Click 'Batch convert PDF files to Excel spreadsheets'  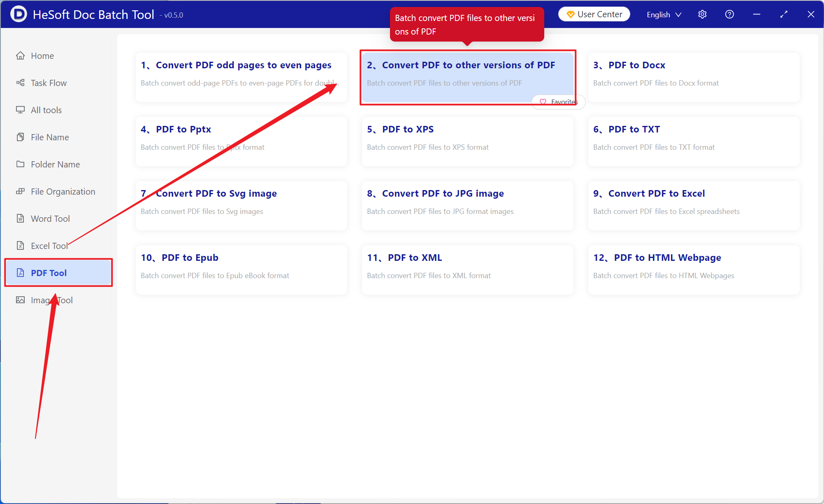click(666, 211)
